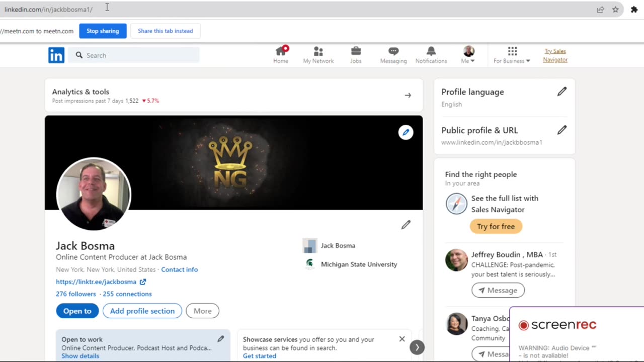
Task: Advance the cards carousel arrow
Action: coord(417,347)
